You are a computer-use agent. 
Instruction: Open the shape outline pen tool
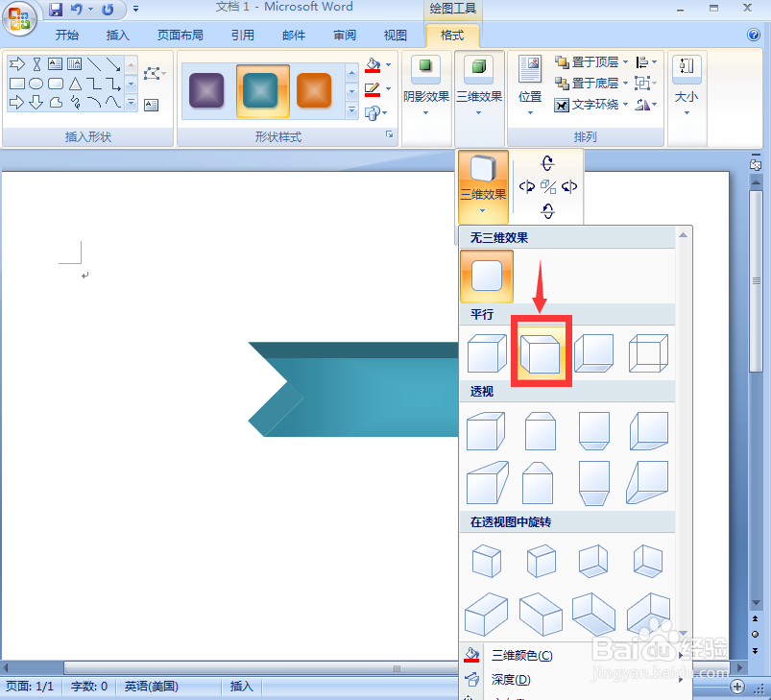(373, 89)
